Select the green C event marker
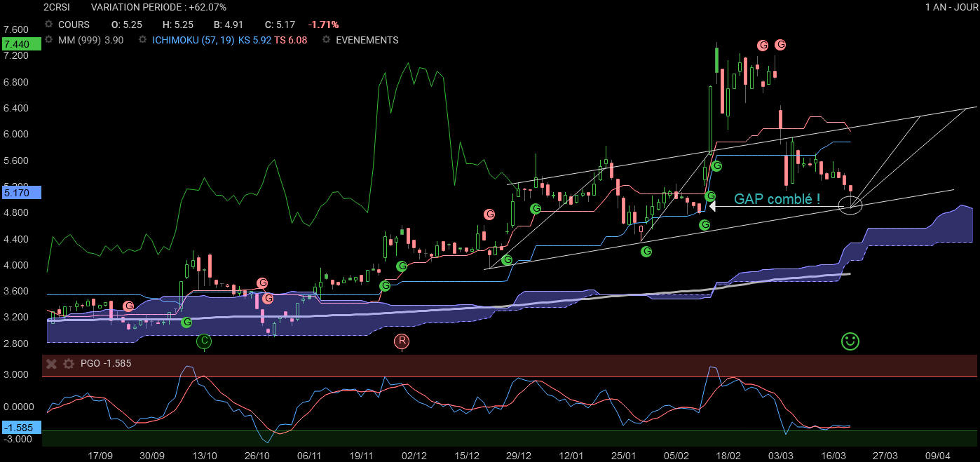 (204, 341)
